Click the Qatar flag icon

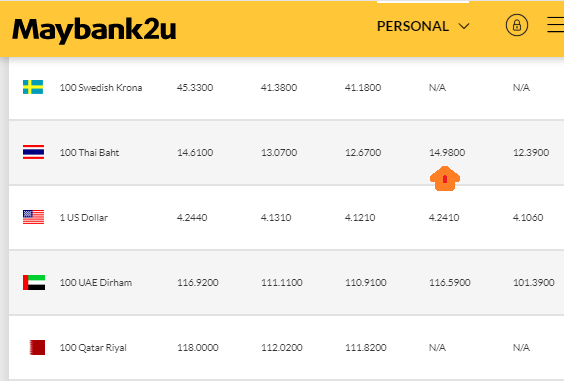click(x=37, y=347)
